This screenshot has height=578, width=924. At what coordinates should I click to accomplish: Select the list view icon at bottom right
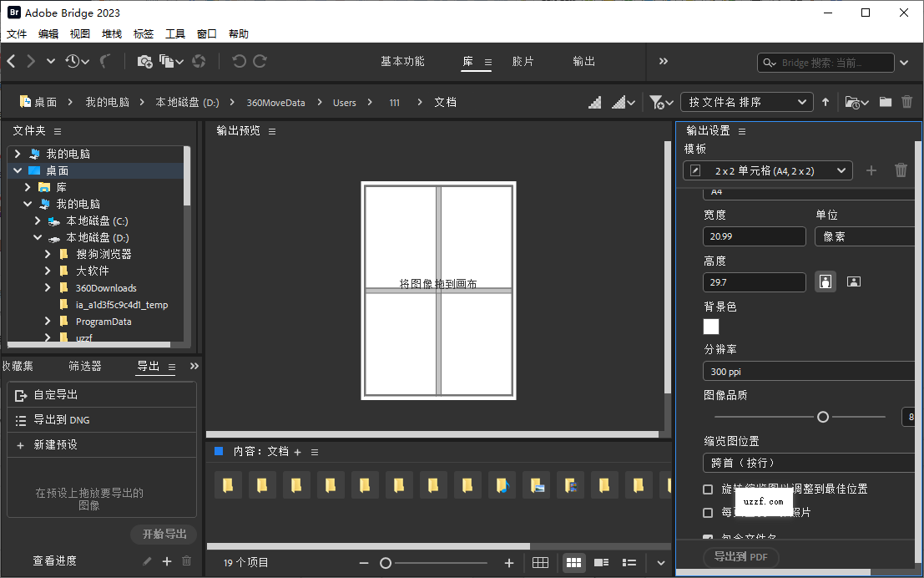629,563
